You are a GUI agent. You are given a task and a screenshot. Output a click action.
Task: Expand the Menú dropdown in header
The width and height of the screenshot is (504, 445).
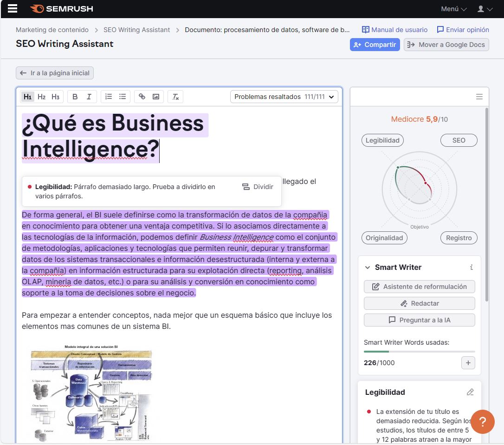453,9
